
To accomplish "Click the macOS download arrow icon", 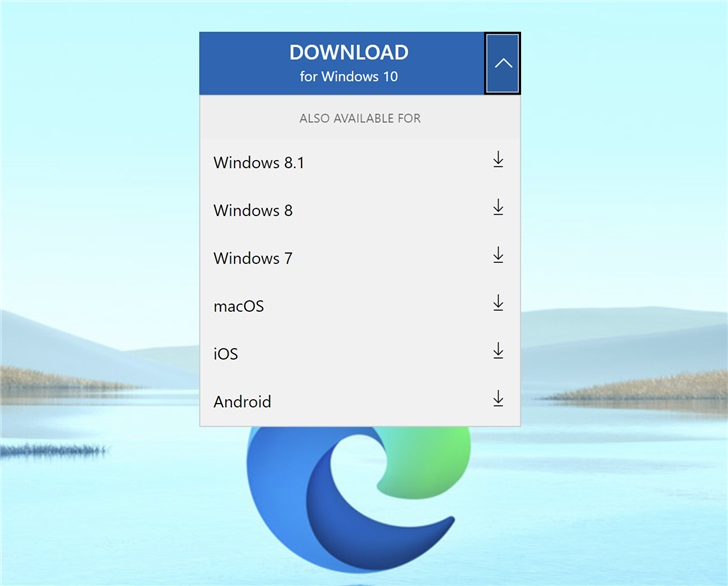I will click(498, 304).
